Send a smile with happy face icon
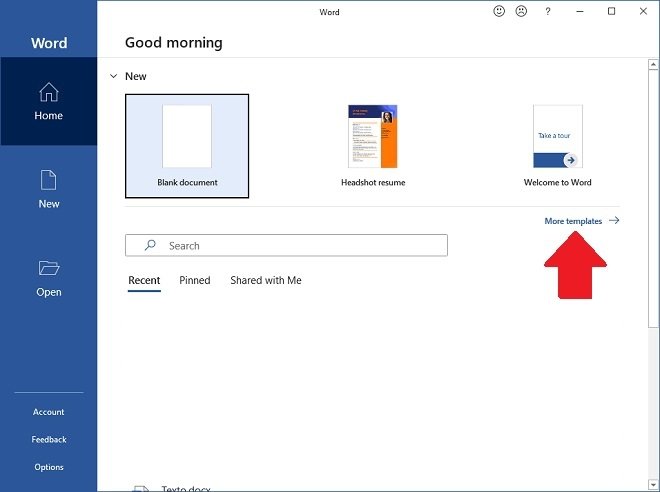The image size is (660, 492). tap(499, 11)
